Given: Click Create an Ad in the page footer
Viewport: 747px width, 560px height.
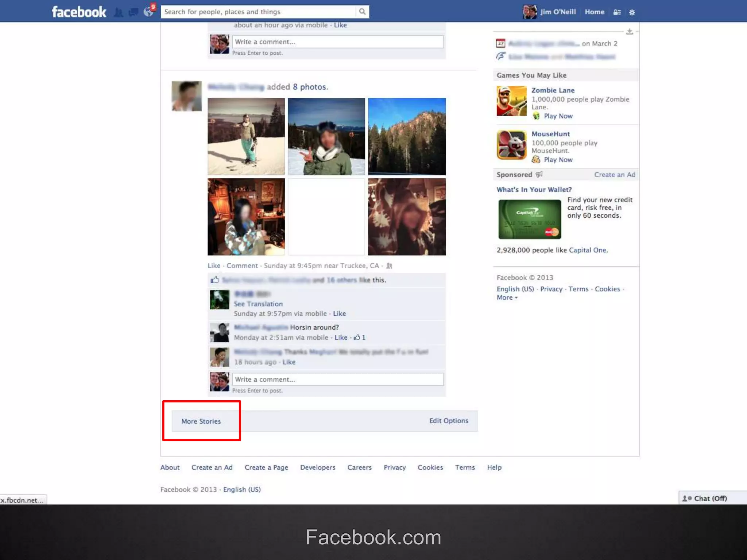Looking at the screenshot, I should pos(212,467).
